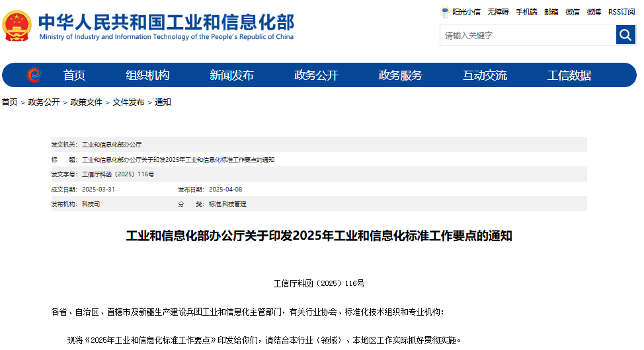
Task: Open the 组织机构 navigation tab
Action: (x=147, y=75)
